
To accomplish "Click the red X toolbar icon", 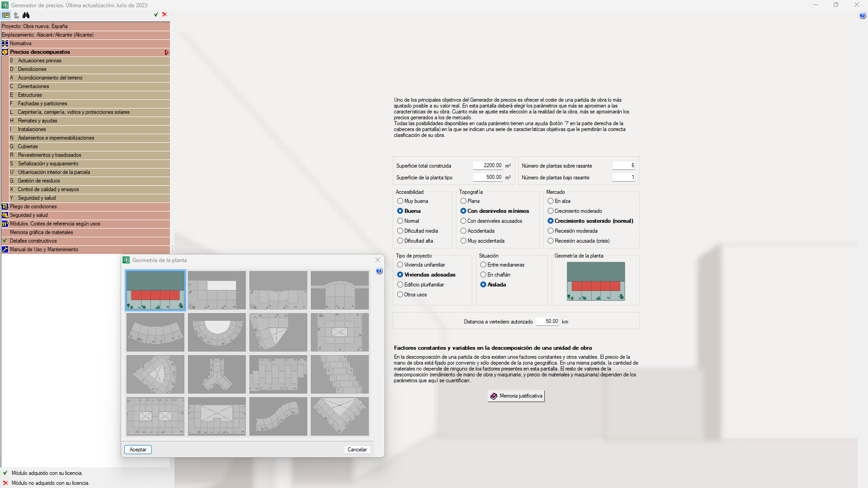I will pyautogui.click(x=164, y=15).
